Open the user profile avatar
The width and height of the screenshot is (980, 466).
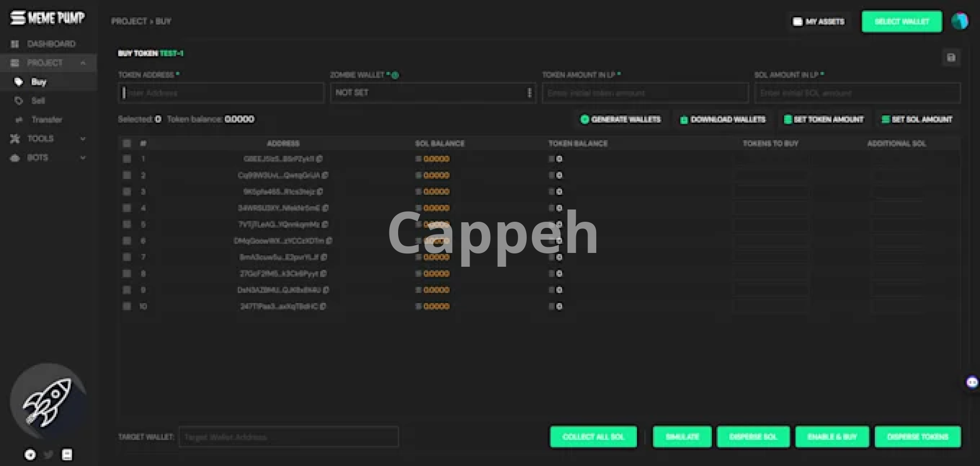pos(960,21)
